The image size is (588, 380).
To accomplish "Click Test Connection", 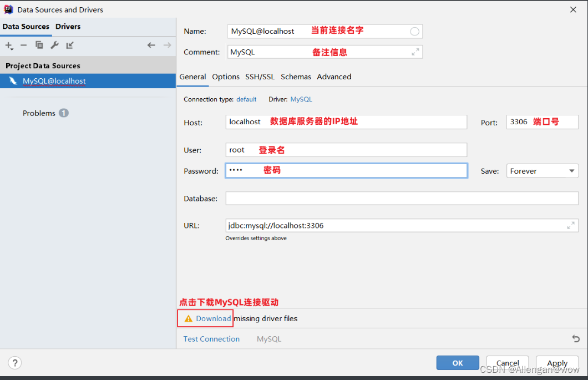I will [x=211, y=339].
